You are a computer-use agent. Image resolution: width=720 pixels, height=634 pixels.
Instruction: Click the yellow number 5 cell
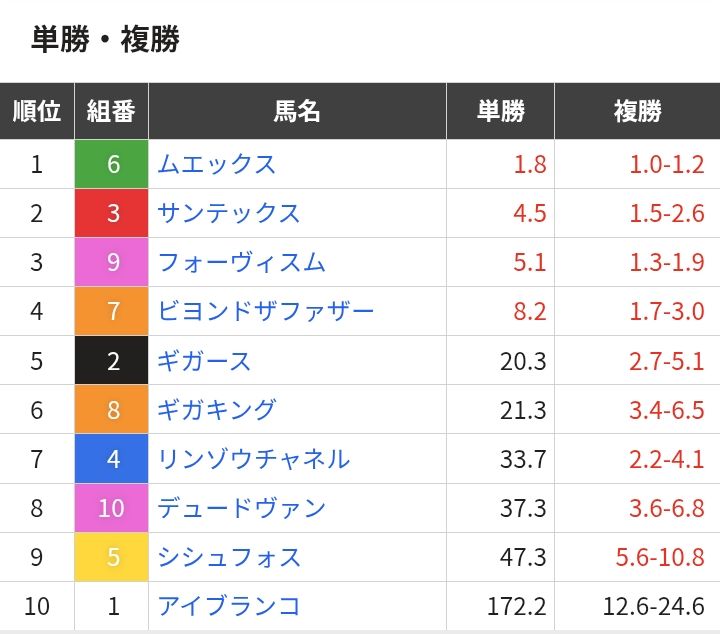112,557
